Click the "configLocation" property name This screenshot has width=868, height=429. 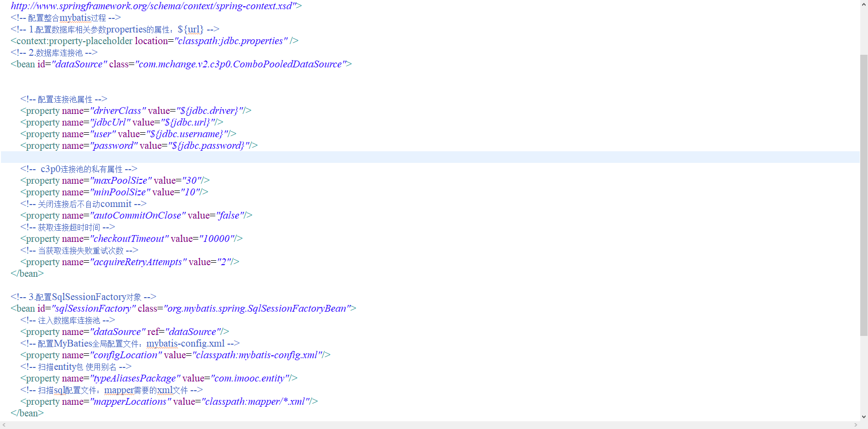126,355
